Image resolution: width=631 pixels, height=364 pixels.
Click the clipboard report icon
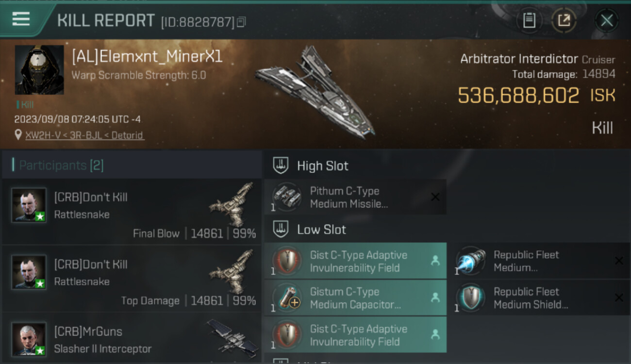click(x=529, y=20)
